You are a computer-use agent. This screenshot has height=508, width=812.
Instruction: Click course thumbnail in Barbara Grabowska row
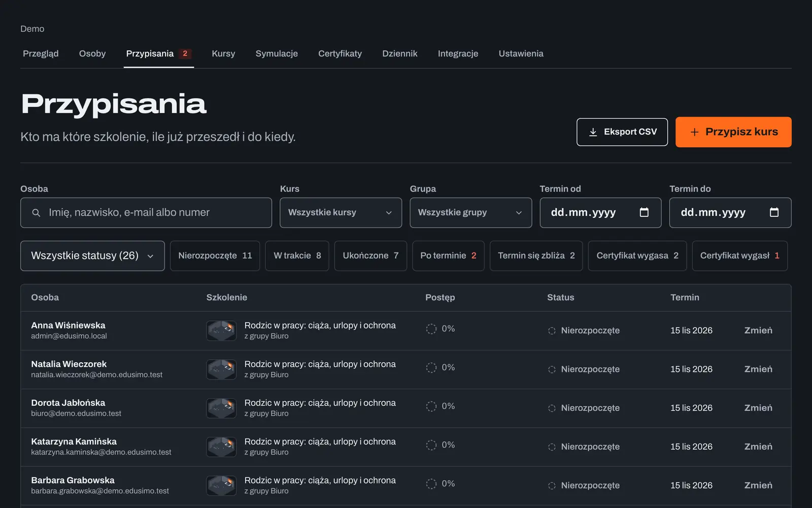coord(221,486)
